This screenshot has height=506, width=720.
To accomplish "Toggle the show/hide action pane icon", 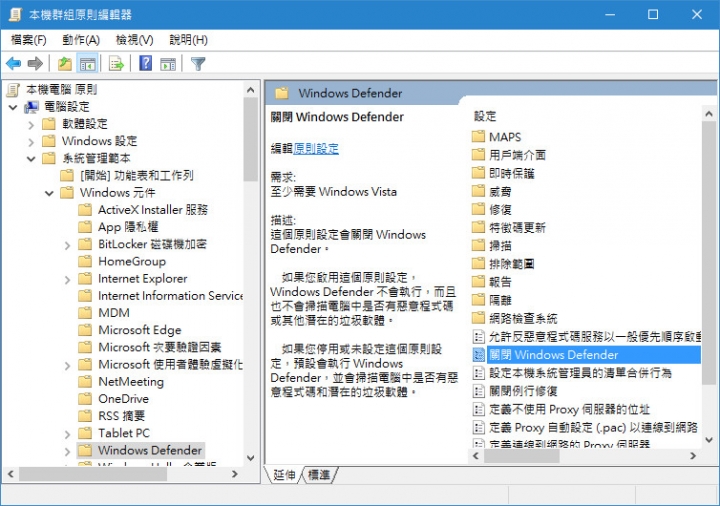I will click(x=168, y=64).
